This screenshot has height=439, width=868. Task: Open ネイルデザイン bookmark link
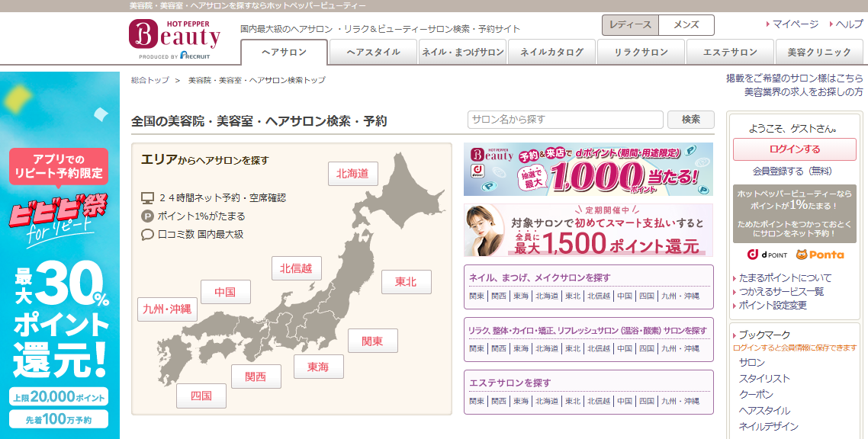pyautogui.click(x=768, y=427)
